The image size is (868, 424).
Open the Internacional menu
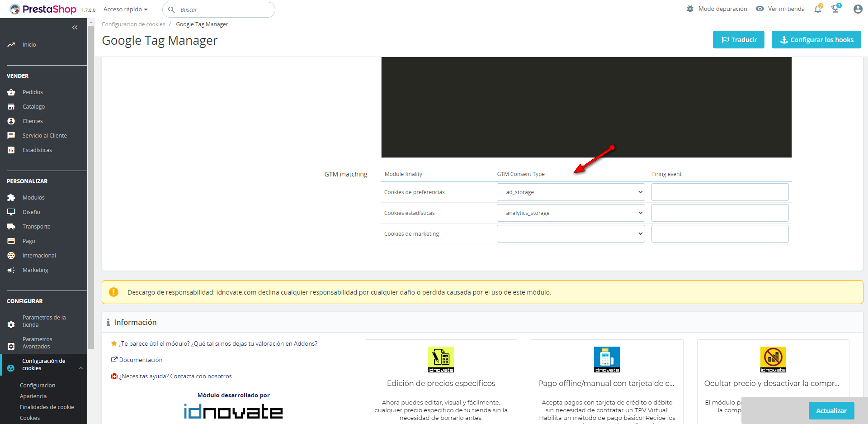coord(39,256)
